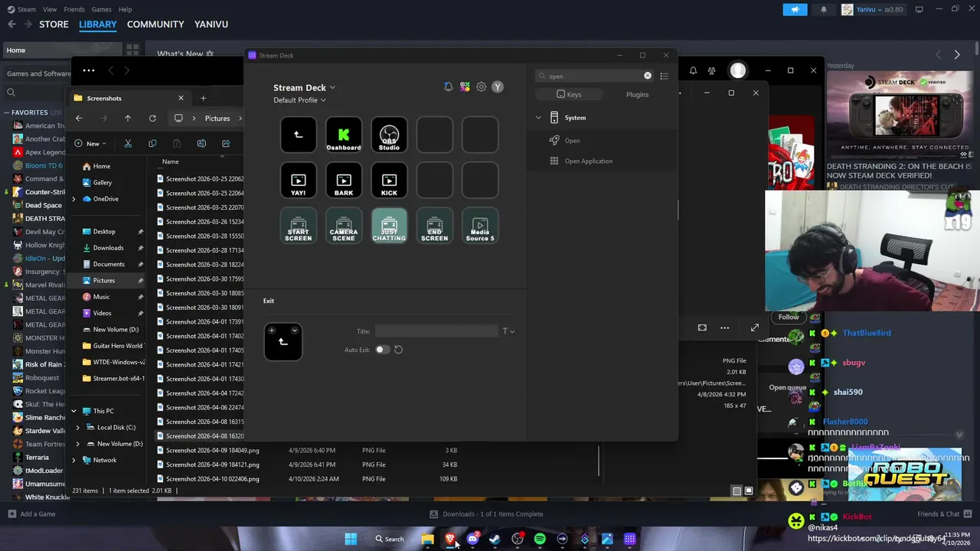Select the back-arrow key in Stream Deck grid
This screenshot has height=551, width=980.
pos(298,135)
